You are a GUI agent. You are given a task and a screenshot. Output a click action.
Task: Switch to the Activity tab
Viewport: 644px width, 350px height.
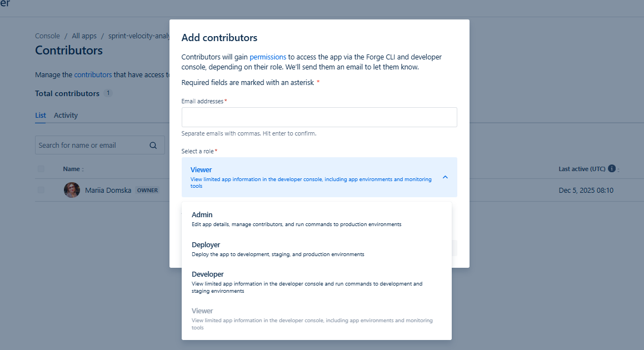66,116
